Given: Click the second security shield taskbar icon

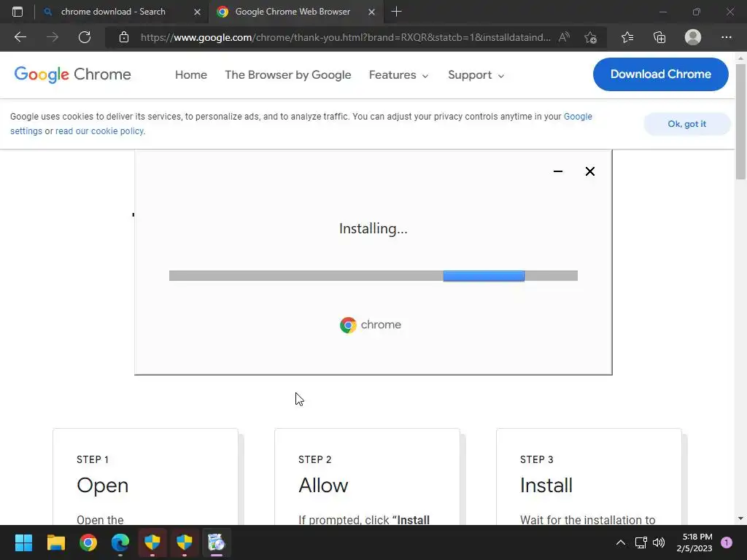Looking at the screenshot, I should point(185,542).
